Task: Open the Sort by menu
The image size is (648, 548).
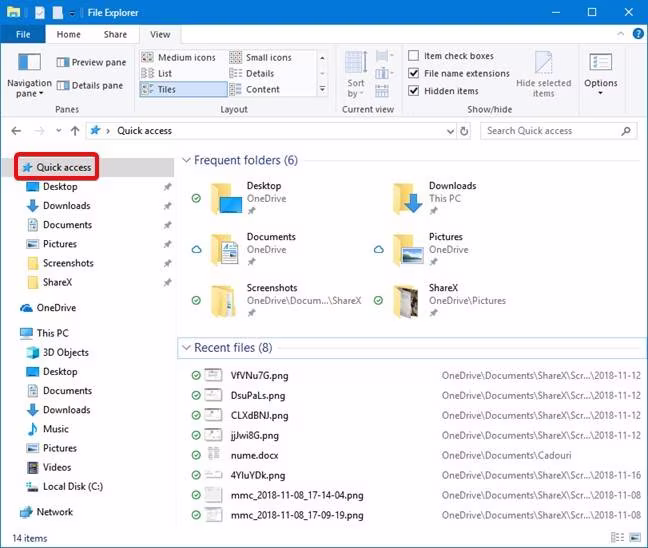Action: tap(356, 74)
